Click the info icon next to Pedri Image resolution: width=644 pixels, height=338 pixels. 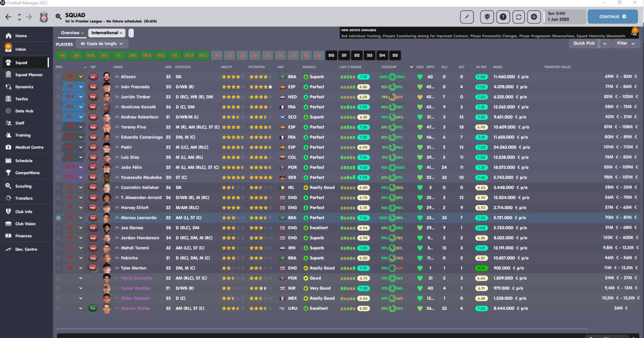click(x=117, y=147)
